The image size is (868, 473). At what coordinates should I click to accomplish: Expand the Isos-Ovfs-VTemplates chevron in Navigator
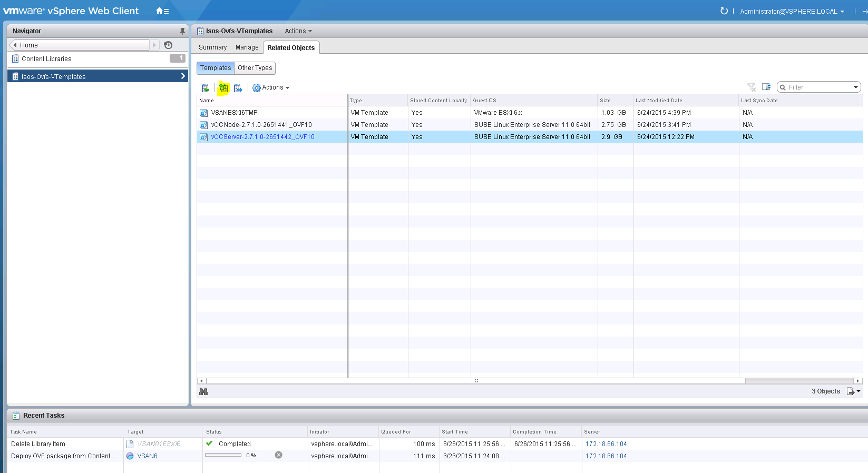(x=183, y=76)
